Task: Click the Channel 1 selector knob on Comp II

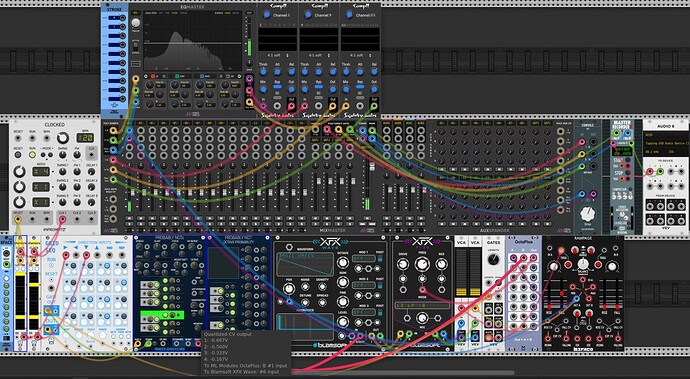Action: tap(266, 15)
